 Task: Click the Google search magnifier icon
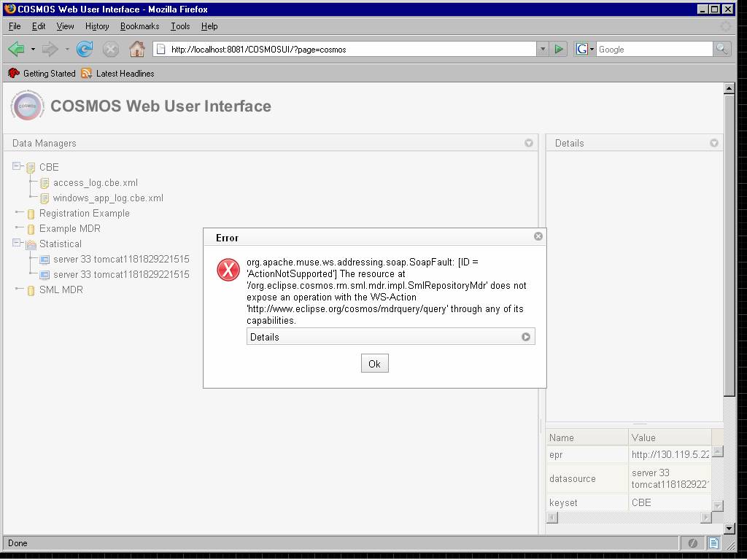coord(721,49)
